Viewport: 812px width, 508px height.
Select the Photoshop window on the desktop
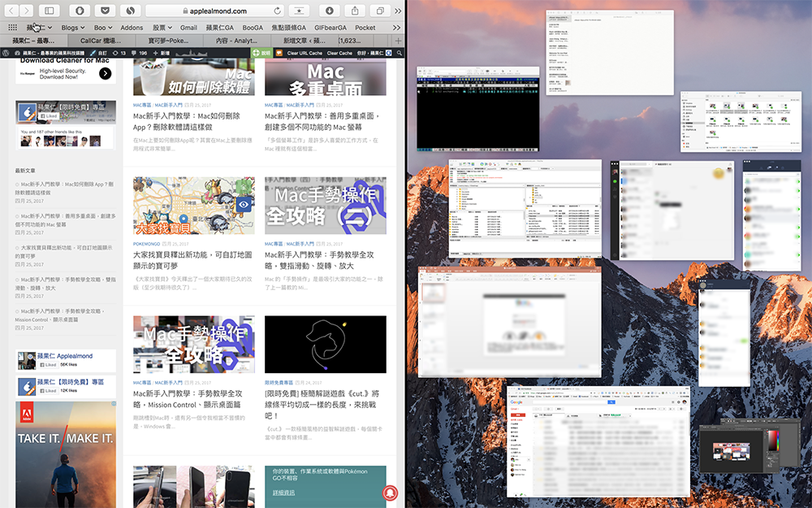coord(738,449)
